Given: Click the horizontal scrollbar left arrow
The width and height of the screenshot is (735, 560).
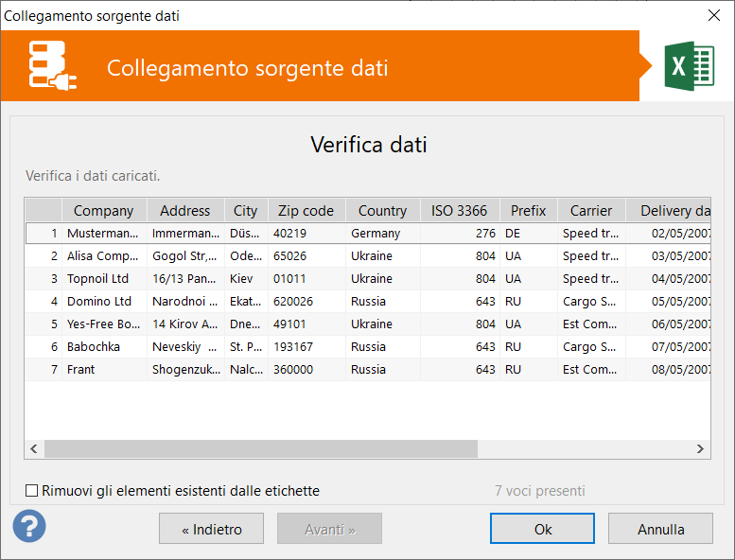Looking at the screenshot, I should click(x=34, y=449).
